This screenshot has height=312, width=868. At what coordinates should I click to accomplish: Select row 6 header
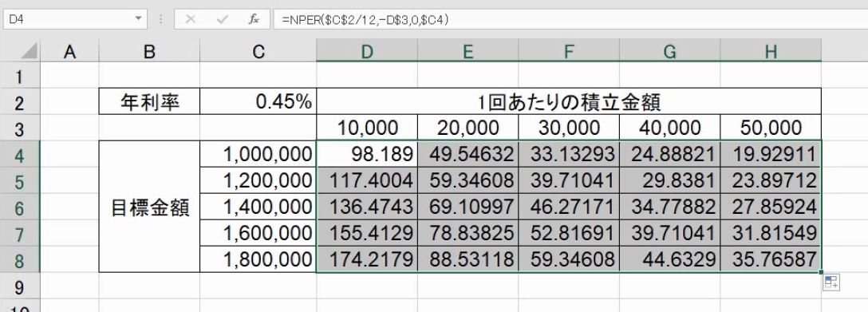point(20,207)
